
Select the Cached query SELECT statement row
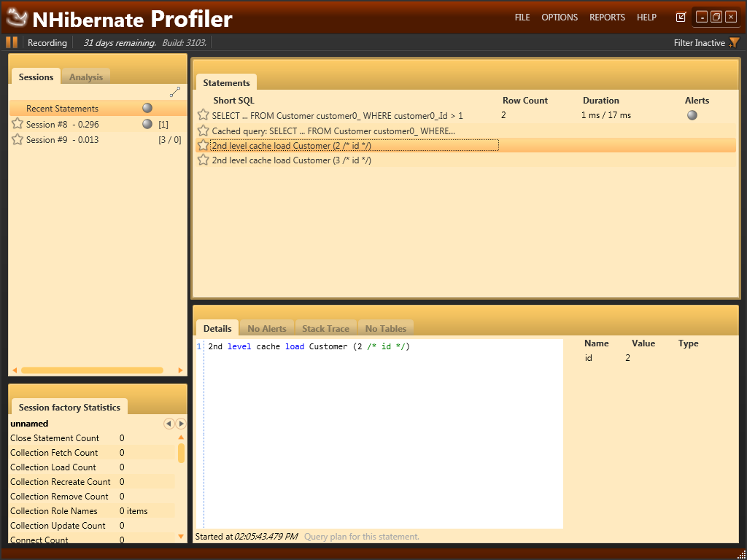466,131
